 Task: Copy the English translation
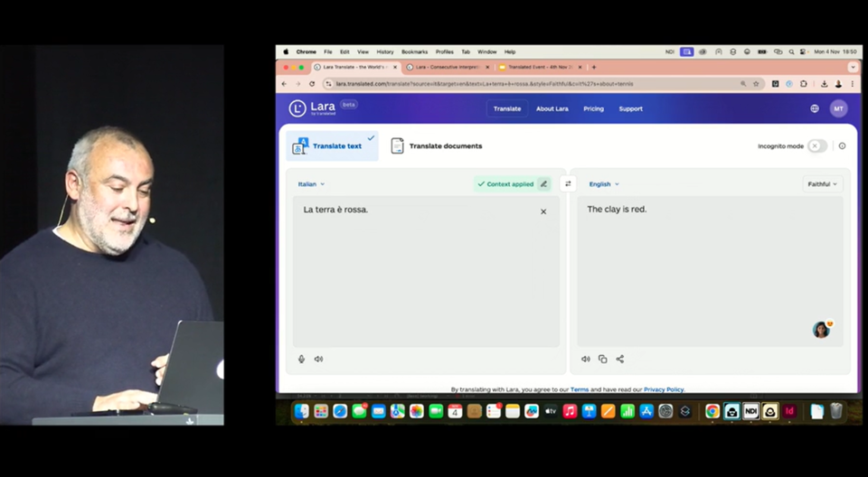tap(603, 359)
